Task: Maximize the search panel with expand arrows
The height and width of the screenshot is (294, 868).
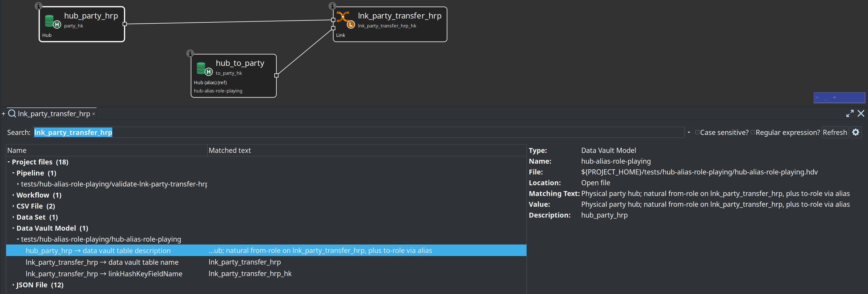Action: [850, 113]
